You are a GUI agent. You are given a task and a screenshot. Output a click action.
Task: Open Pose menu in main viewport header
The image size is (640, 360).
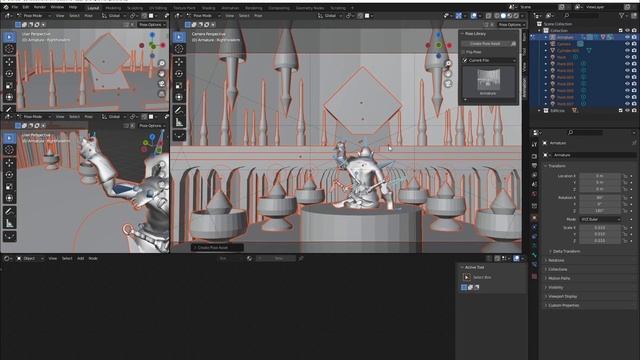coord(258,16)
